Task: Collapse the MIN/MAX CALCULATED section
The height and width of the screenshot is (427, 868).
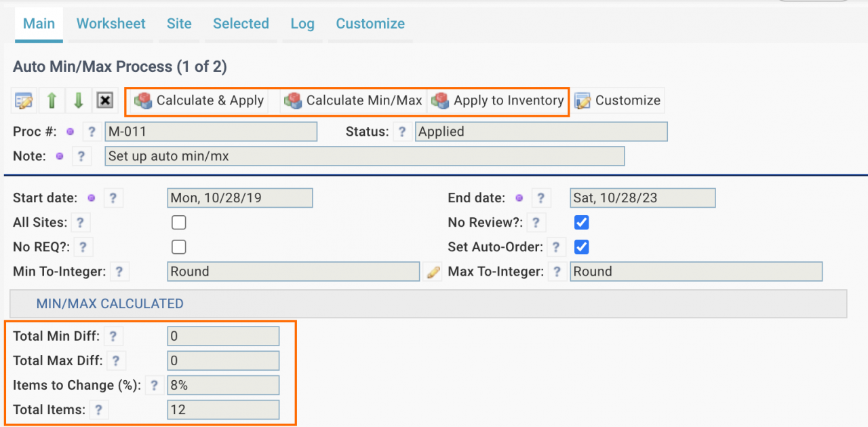Action: 110,303
